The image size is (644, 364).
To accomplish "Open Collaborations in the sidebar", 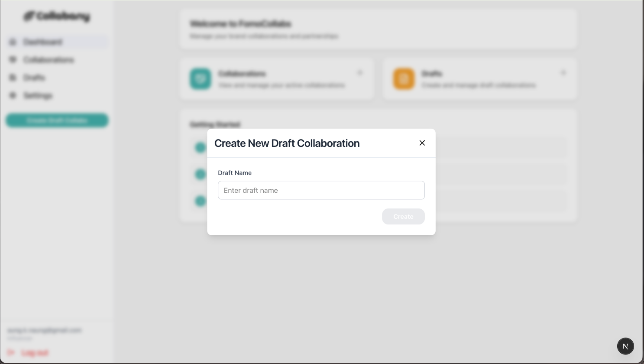I will (x=57, y=60).
